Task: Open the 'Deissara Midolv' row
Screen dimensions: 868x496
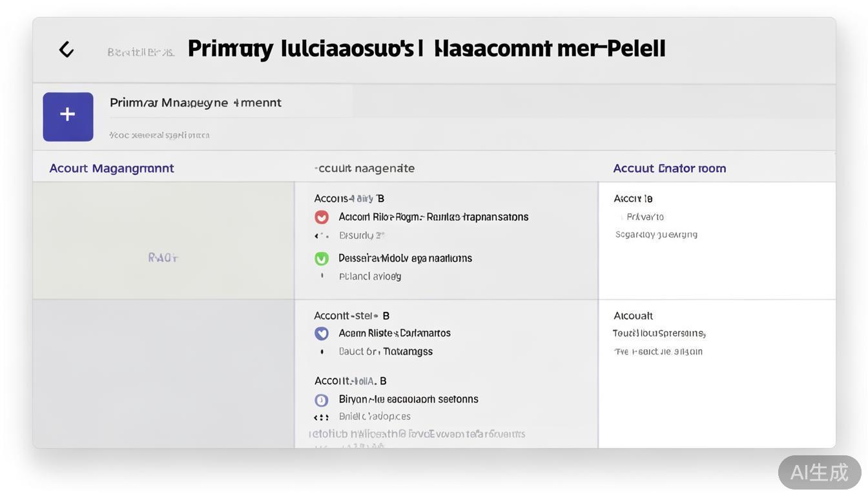Action: coord(405,258)
